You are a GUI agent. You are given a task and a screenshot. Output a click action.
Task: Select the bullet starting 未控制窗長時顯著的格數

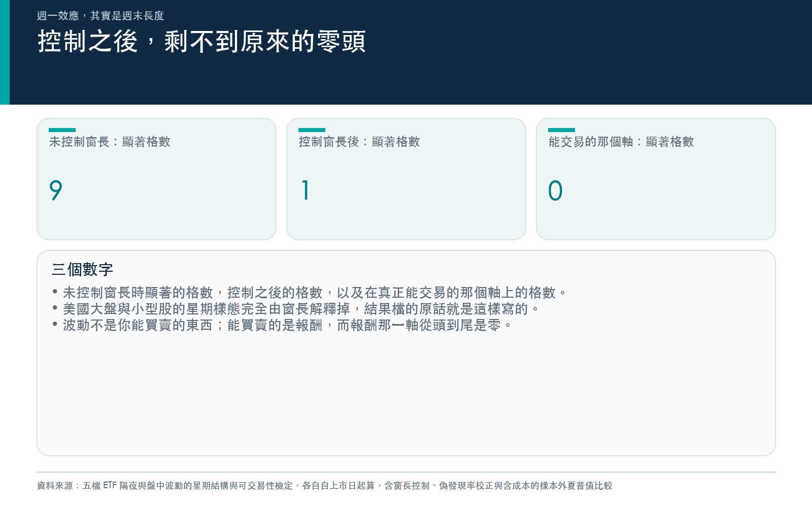(310, 293)
